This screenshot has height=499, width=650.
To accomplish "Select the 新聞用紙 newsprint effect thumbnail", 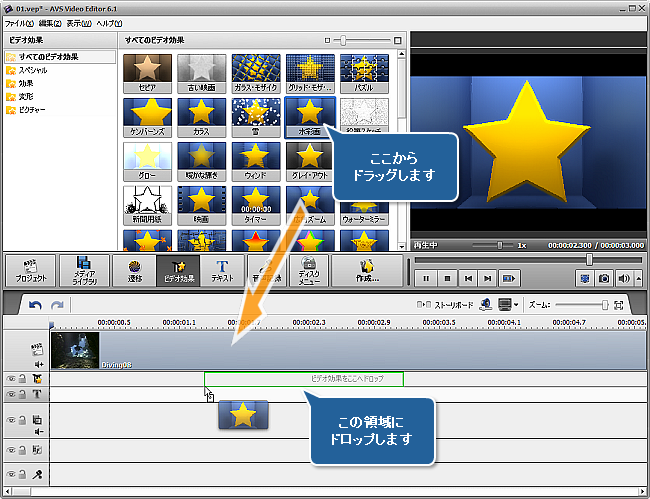I will 147,205.
